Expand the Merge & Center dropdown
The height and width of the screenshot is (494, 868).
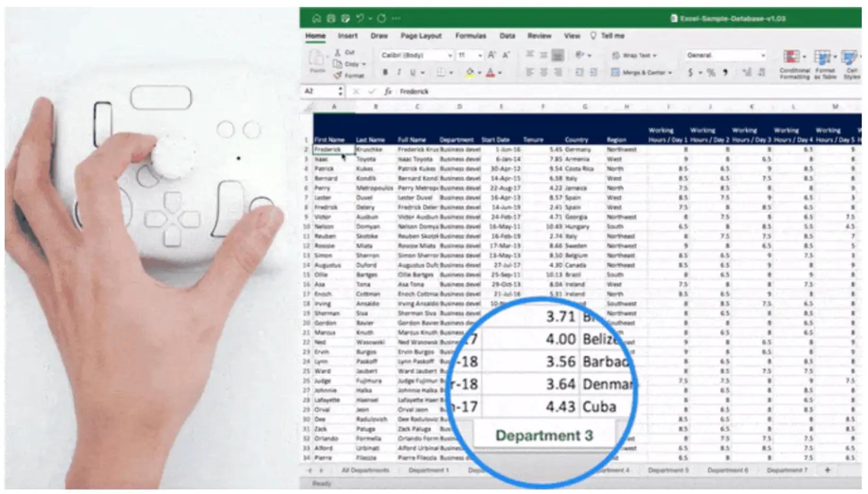point(670,73)
